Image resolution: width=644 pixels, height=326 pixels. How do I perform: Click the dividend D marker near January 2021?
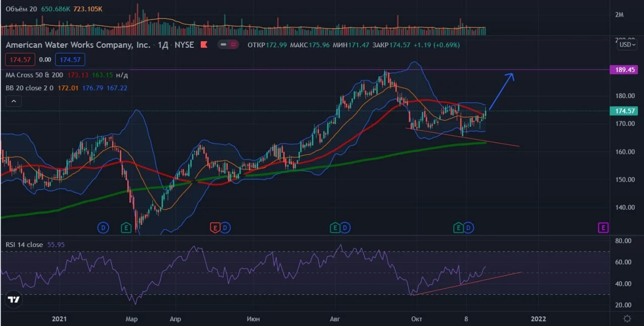click(103, 228)
